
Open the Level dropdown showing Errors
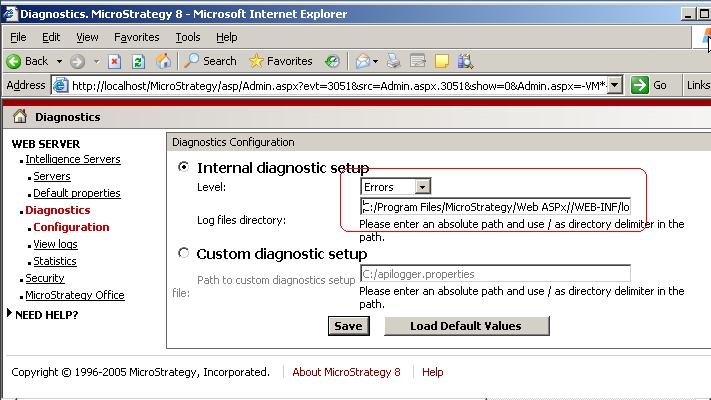point(395,186)
